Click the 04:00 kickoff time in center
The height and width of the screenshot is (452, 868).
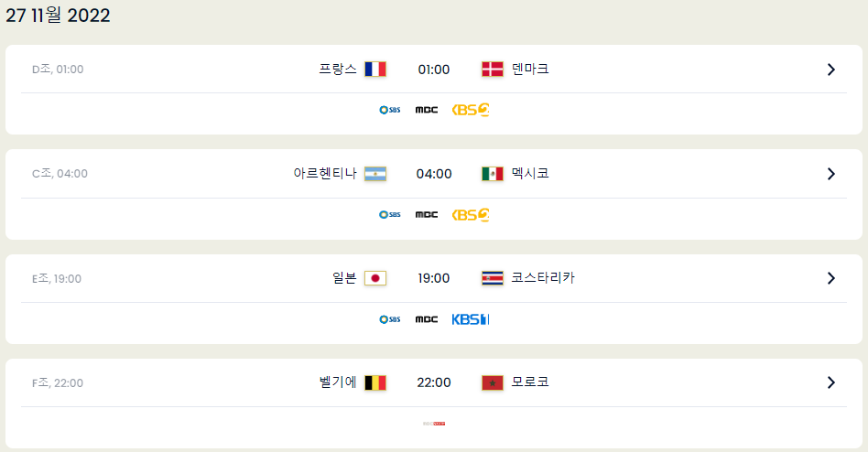pos(434,174)
